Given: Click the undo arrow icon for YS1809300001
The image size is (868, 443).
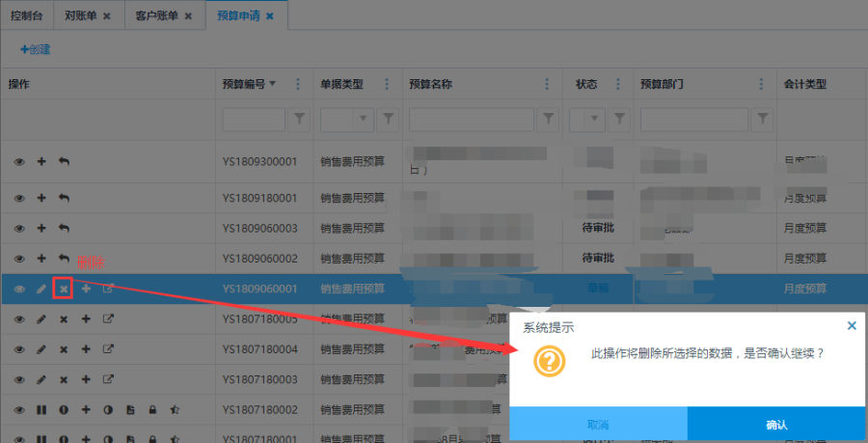Looking at the screenshot, I should click(x=64, y=162).
